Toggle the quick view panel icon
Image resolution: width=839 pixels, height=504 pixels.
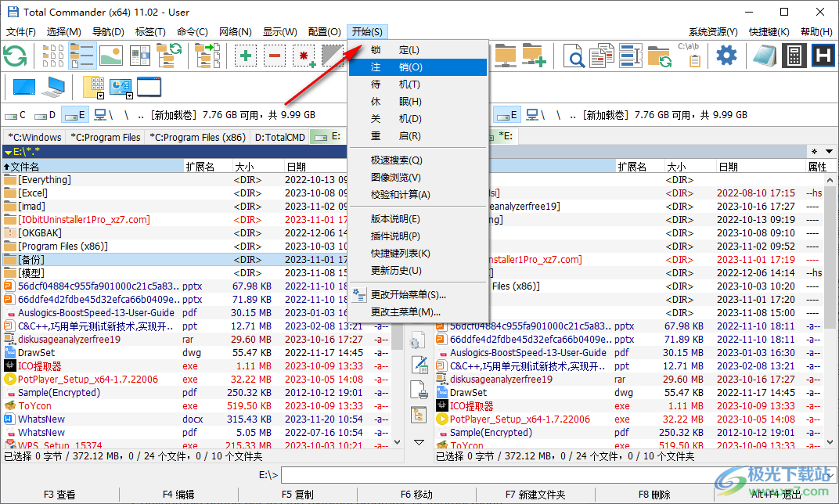click(139, 56)
